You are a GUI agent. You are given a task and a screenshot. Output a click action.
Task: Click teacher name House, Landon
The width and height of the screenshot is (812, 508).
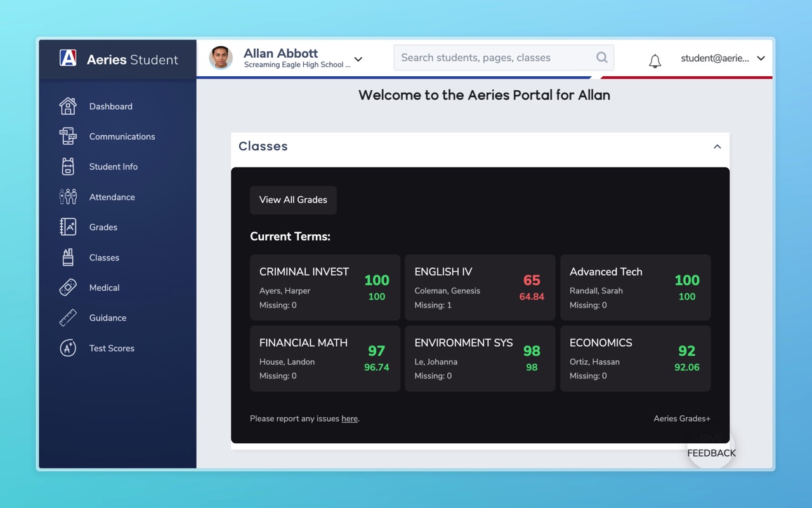(287, 362)
